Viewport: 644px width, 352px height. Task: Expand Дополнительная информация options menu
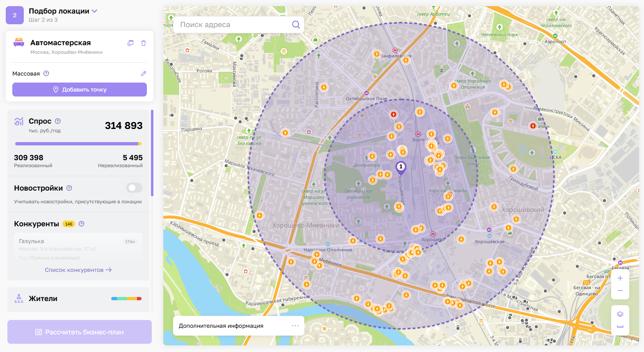coord(295,326)
